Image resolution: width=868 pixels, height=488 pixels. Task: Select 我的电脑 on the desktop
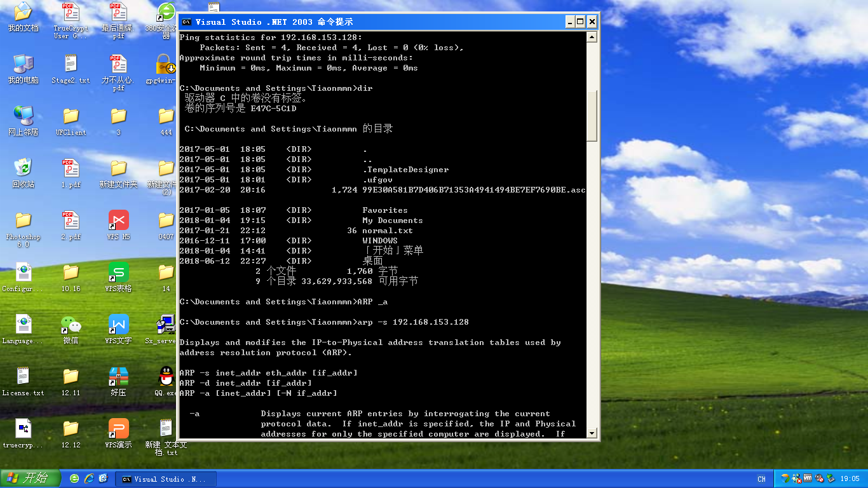click(x=24, y=64)
